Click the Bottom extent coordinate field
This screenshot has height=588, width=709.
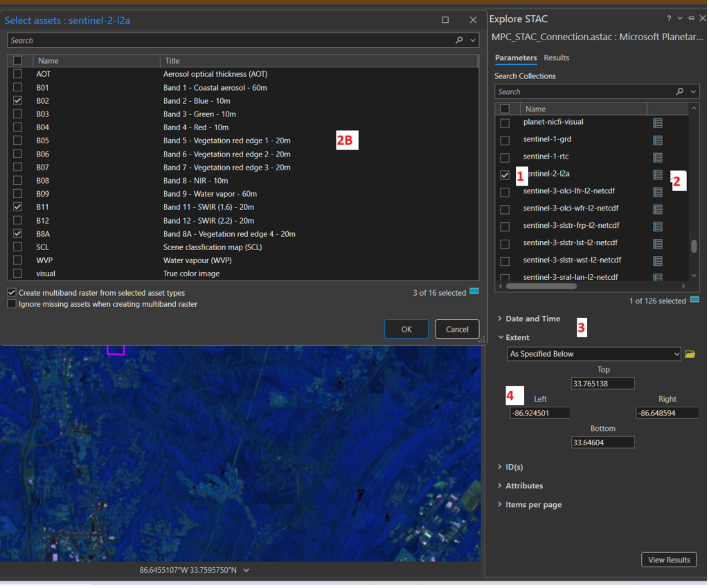(x=603, y=443)
